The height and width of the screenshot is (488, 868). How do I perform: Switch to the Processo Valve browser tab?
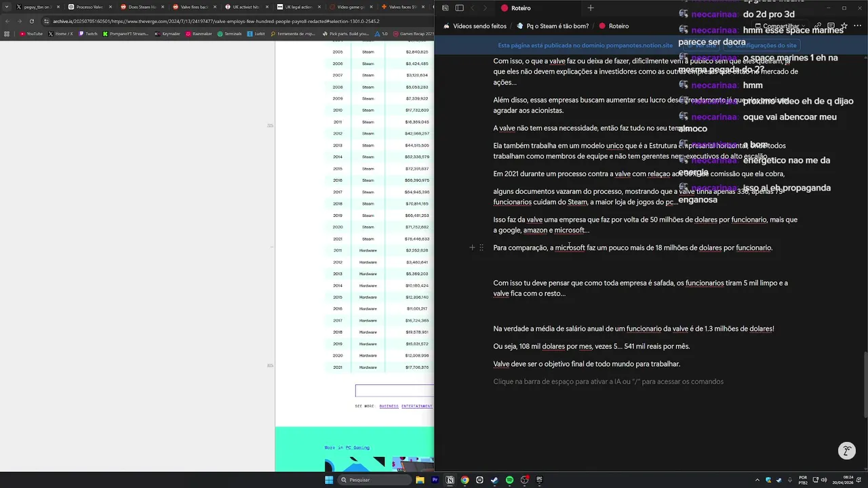pyautogui.click(x=89, y=7)
